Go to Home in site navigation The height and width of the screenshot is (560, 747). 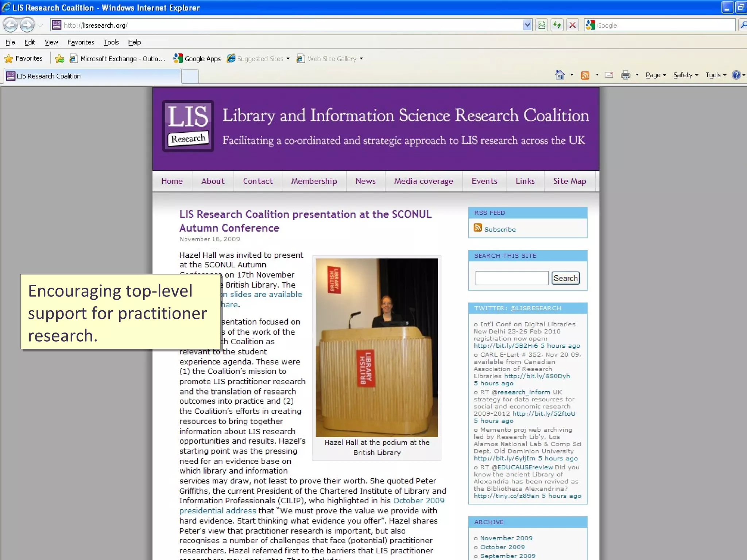pyautogui.click(x=172, y=181)
